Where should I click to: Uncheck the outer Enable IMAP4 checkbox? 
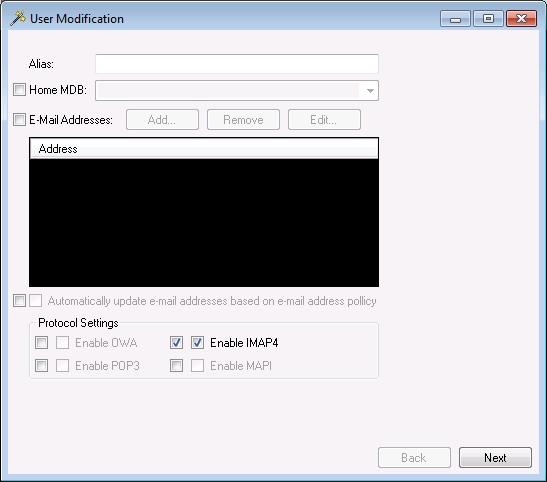[x=176, y=343]
